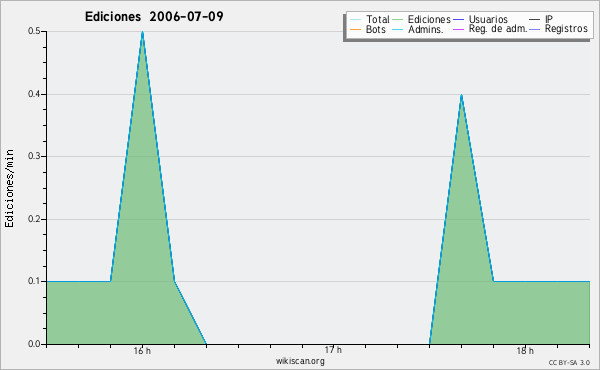Click the 0.3 y-axis value

(x=34, y=156)
